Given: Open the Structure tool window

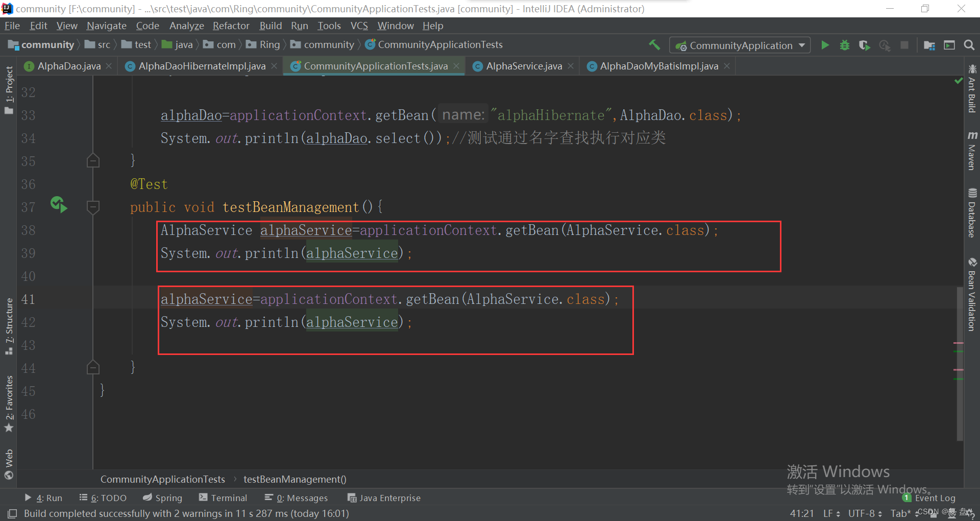Looking at the screenshot, I should (x=9, y=326).
